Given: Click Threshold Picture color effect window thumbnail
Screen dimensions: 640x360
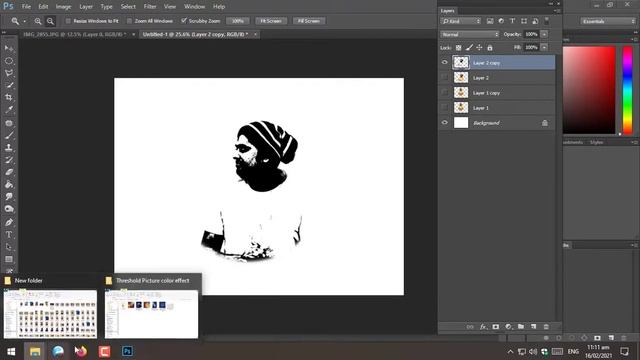Looking at the screenshot, I should point(151,313).
